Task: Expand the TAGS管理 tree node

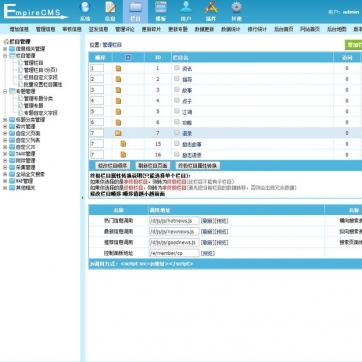Action: point(5,154)
